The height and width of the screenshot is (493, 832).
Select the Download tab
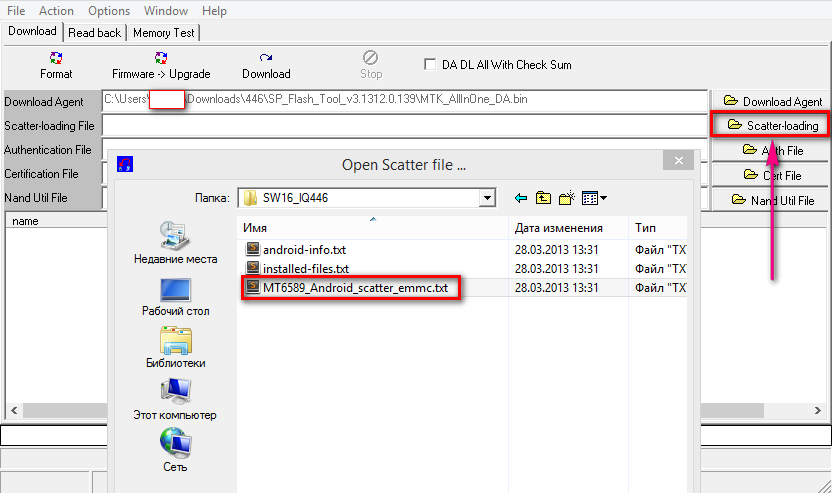(32, 31)
